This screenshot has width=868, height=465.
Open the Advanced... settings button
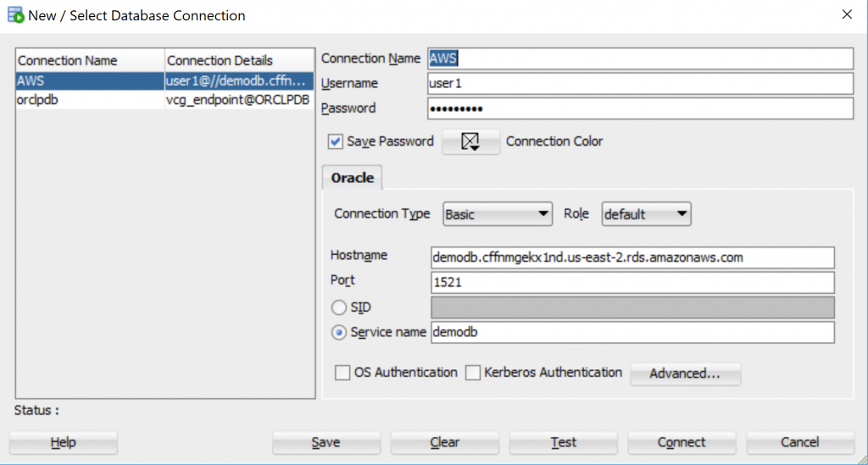685,374
